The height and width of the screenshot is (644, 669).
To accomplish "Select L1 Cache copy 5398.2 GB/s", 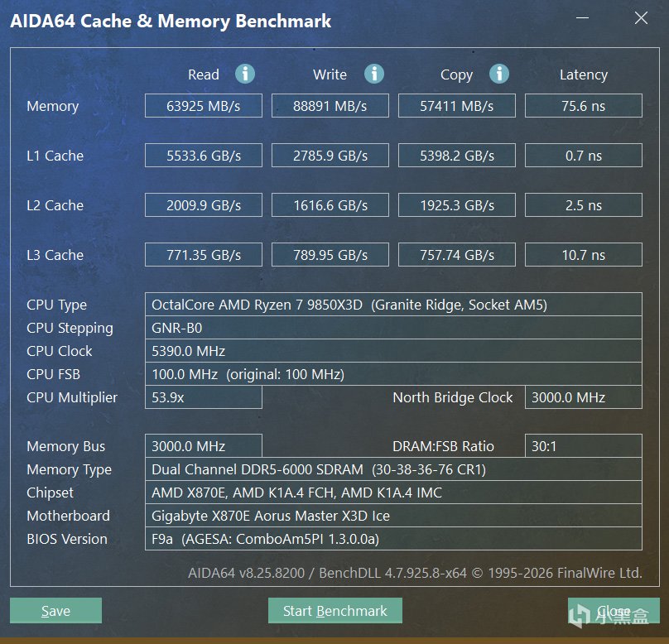I will coord(457,156).
